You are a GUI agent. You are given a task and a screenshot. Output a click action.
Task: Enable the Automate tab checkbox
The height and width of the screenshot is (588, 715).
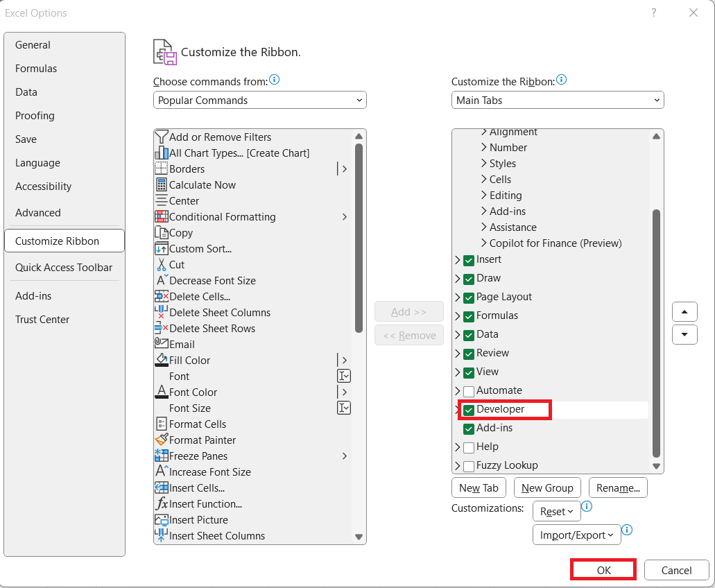(x=468, y=391)
